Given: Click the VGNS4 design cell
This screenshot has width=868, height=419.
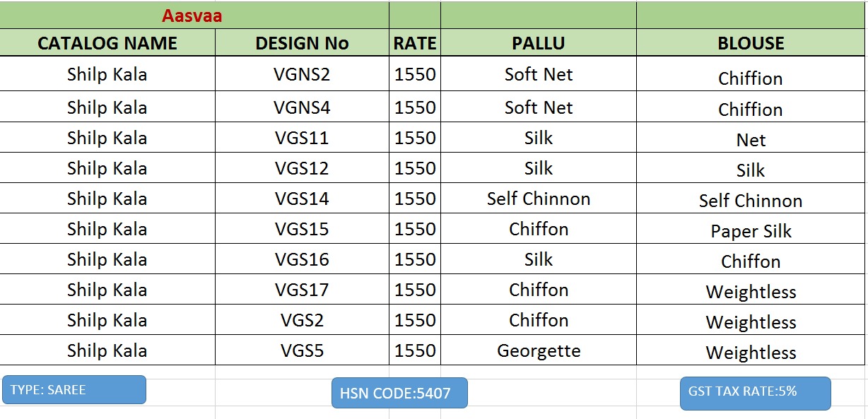Looking at the screenshot, I should coord(302,107).
